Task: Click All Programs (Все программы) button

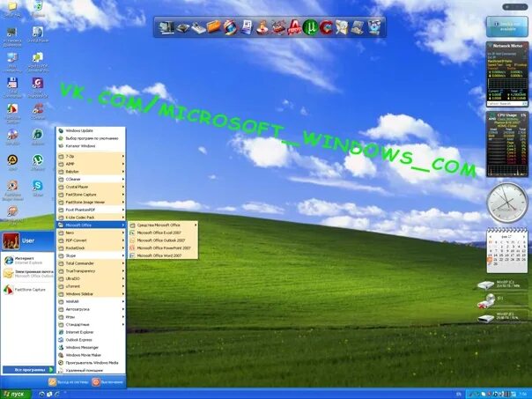Action: (28, 369)
